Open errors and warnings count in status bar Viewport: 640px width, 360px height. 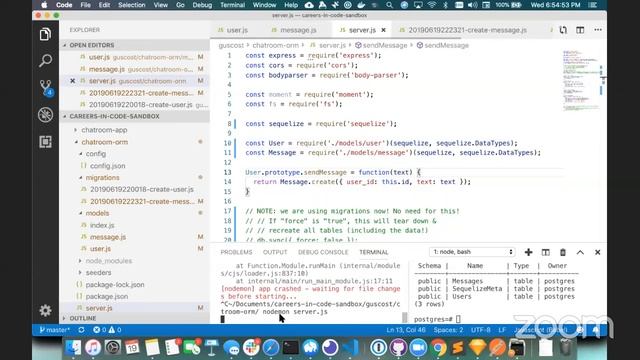pyautogui.click(x=107, y=330)
